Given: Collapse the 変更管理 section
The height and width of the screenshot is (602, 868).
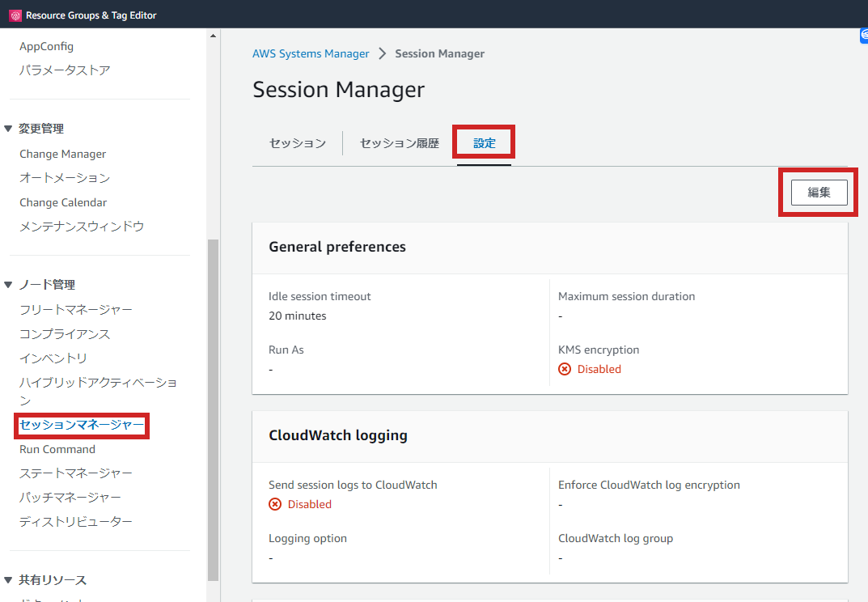Looking at the screenshot, I should (8, 129).
